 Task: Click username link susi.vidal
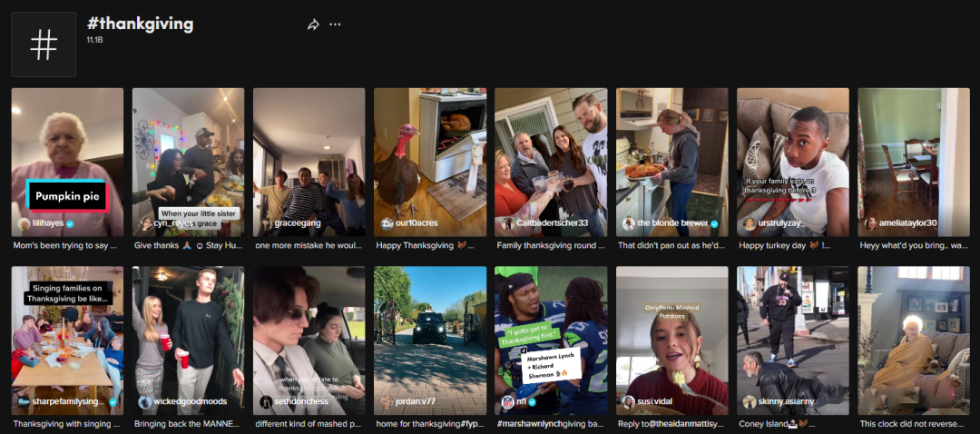[657, 402]
